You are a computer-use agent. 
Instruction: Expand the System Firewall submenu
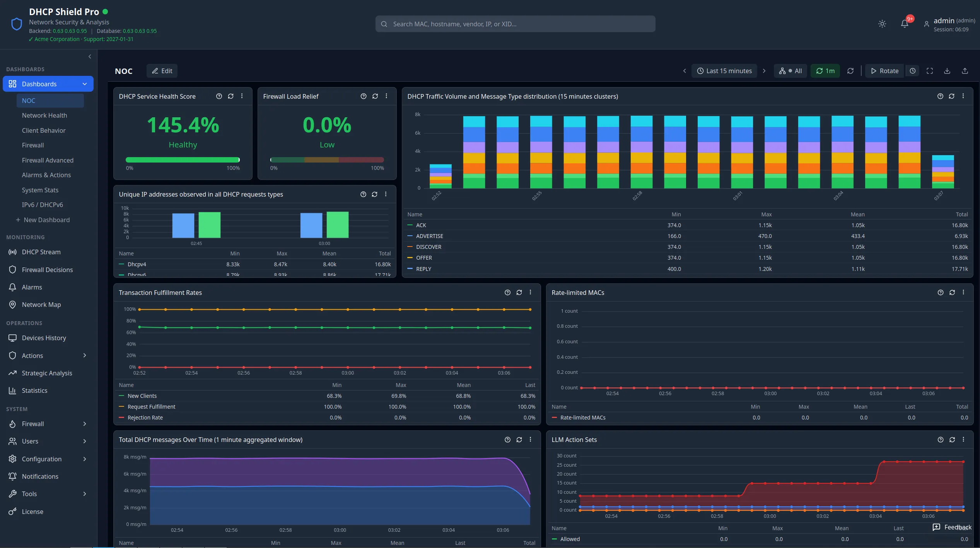pos(48,424)
